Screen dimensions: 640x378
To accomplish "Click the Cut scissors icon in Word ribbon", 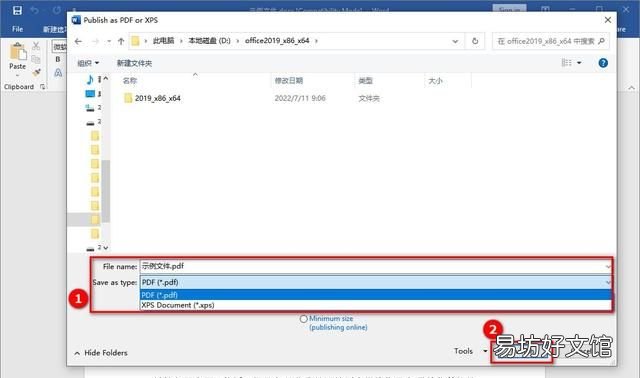I will click(36, 46).
